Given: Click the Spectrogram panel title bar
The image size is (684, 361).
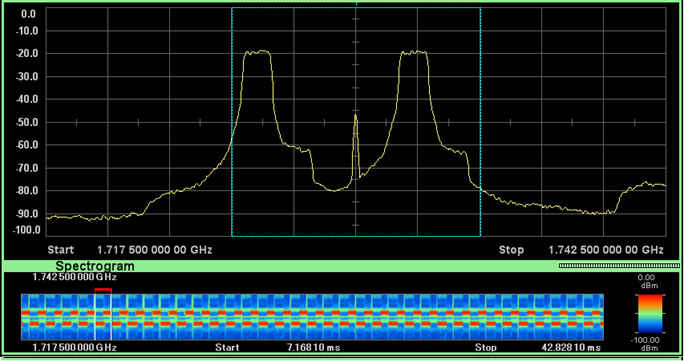Looking at the screenshot, I should pyautogui.click(x=95, y=266).
